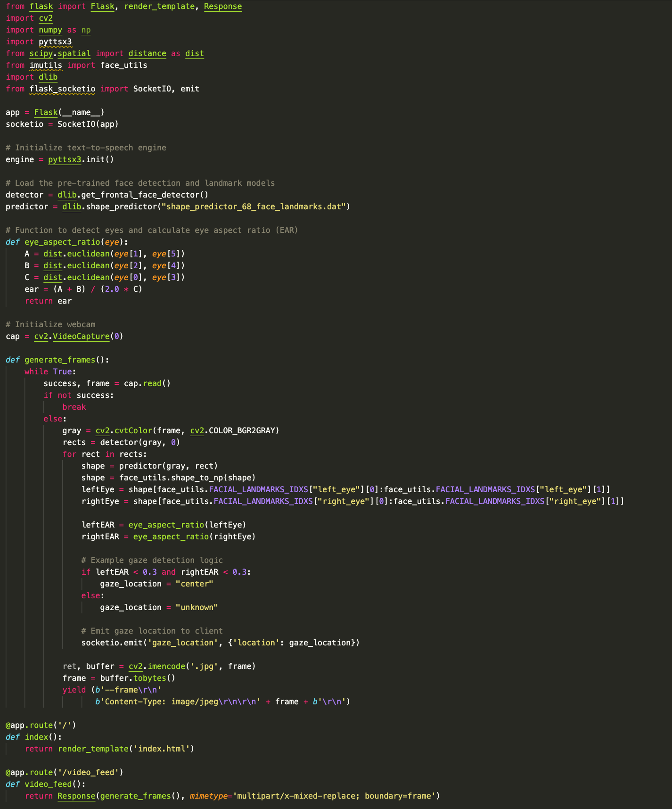Click the 'mimetype' keyword argument

click(208, 796)
